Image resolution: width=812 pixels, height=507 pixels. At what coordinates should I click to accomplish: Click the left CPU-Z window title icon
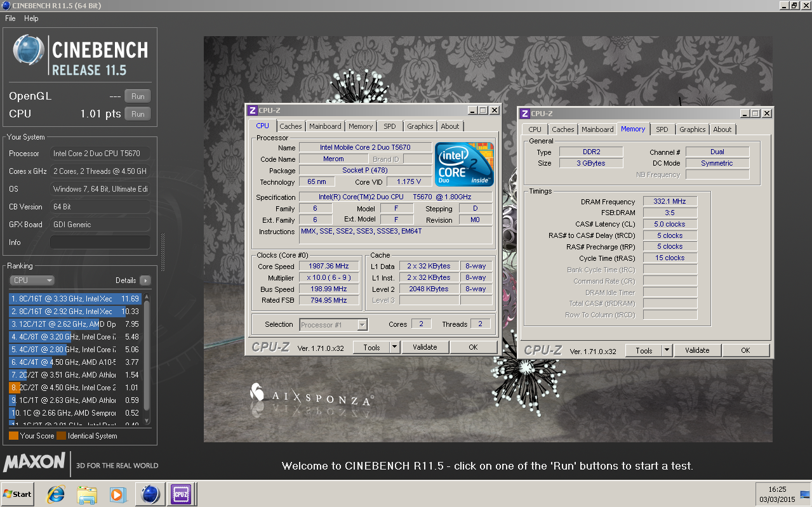(252, 110)
